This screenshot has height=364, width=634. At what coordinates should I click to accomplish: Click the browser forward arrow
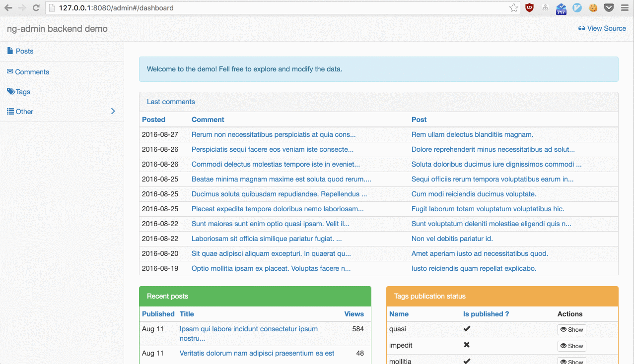22,8
